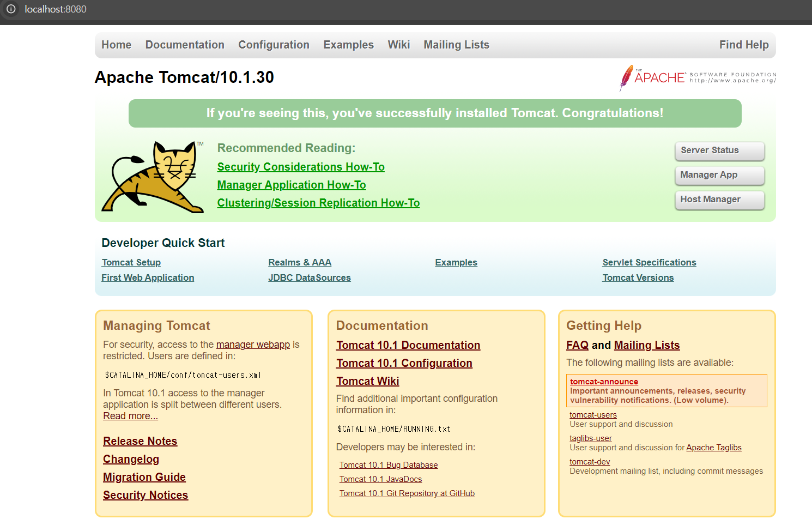Open the Changelog link
Image resolution: width=812 pixels, height=519 pixels.
coord(131,459)
